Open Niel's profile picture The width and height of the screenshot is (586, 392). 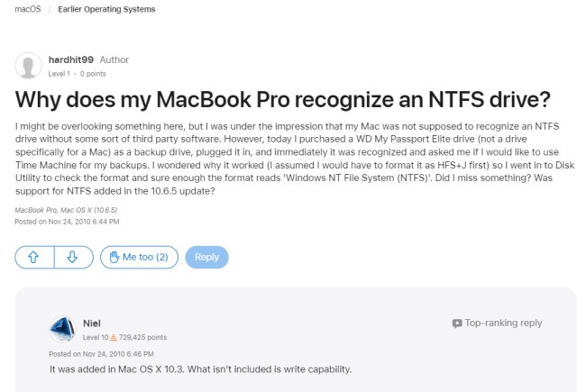[x=62, y=330]
